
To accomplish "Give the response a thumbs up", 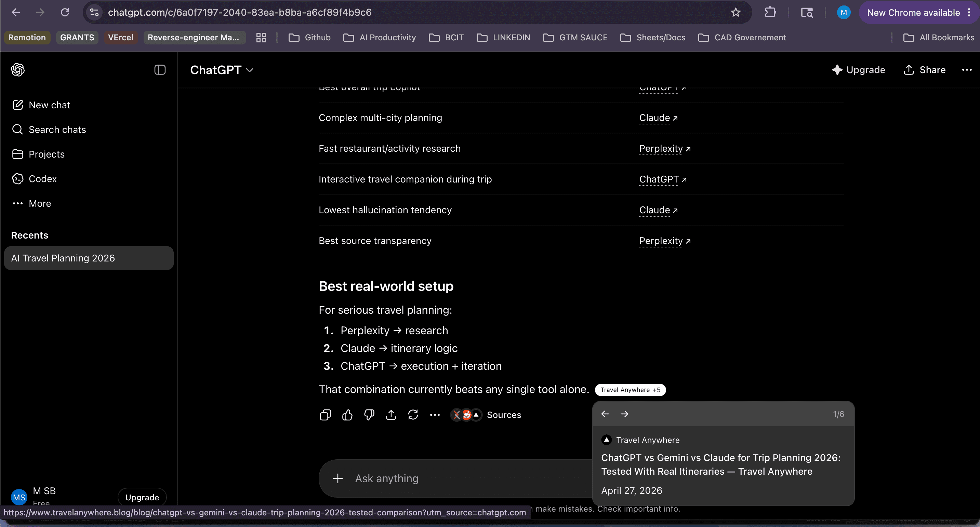I will click(347, 415).
